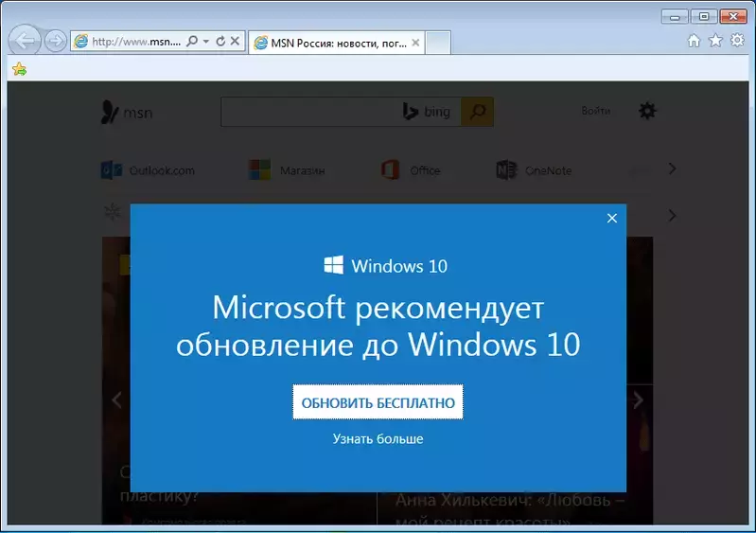Select the MSN Россия tab
The width and height of the screenshot is (756, 533).
[336, 43]
